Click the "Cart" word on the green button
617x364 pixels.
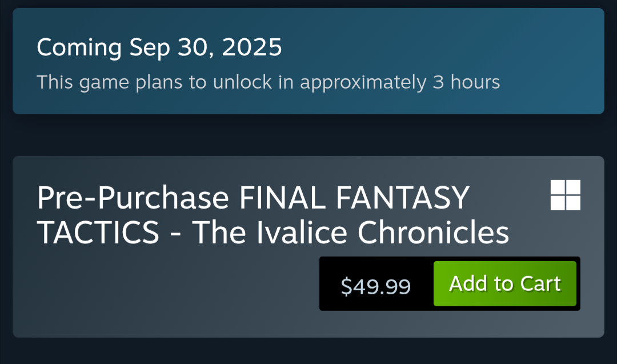(540, 283)
